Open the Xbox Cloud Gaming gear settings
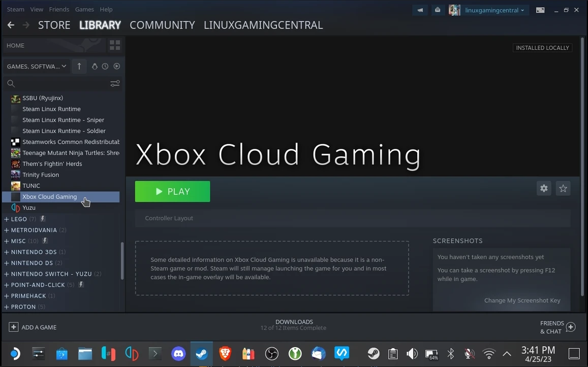588x367 pixels. click(x=544, y=188)
